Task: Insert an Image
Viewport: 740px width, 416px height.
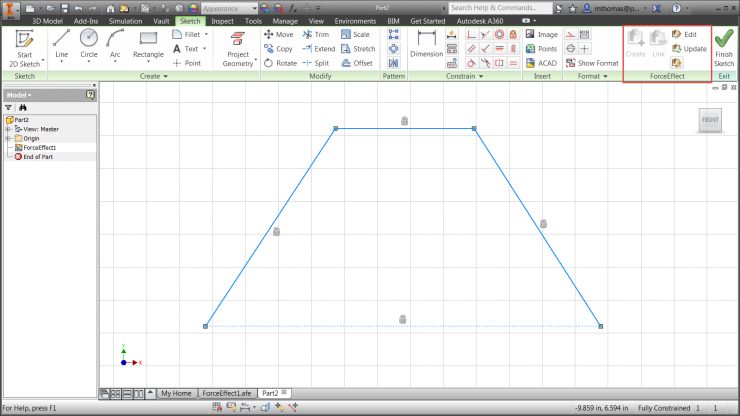Action: (x=542, y=34)
